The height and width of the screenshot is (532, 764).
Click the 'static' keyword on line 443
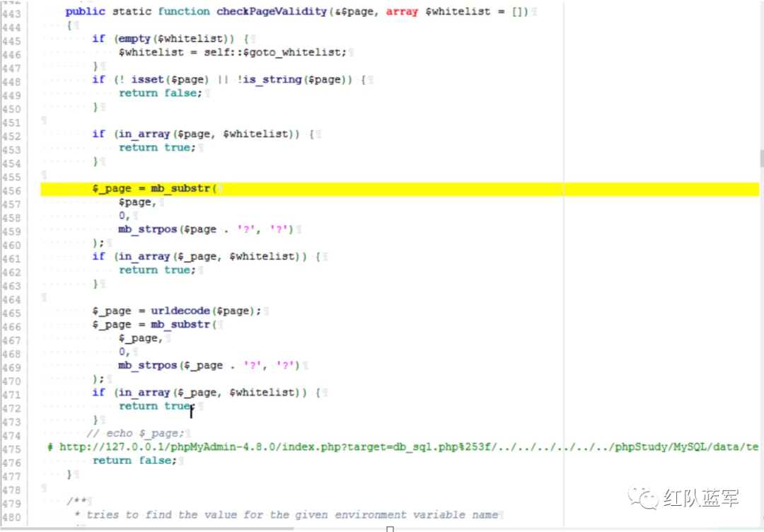pos(132,12)
